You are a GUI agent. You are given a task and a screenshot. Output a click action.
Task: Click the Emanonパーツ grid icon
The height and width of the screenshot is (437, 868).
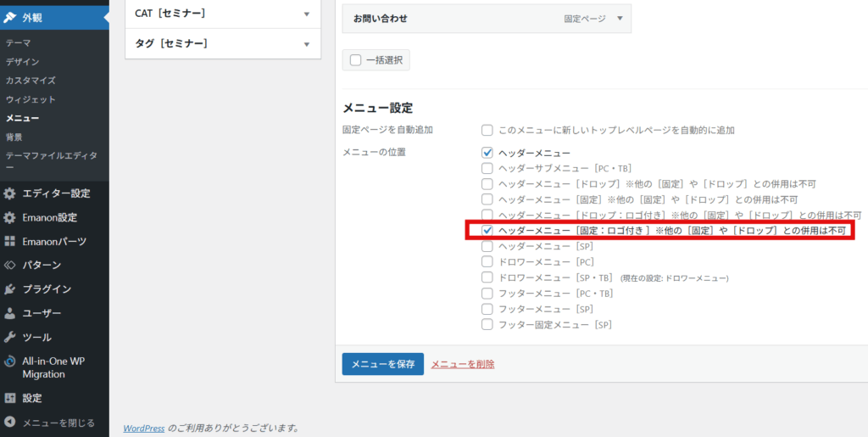coord(10,241)
